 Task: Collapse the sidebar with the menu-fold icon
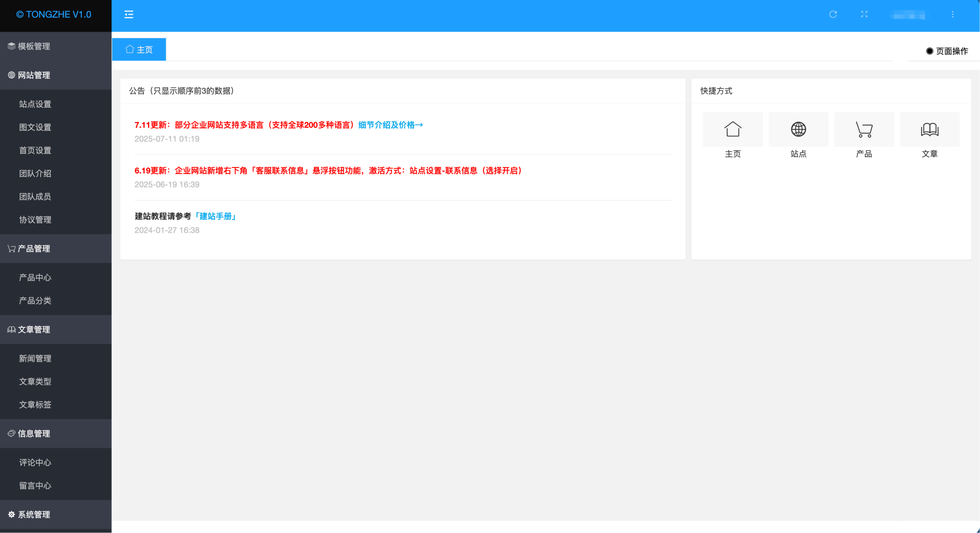point(129,15)
